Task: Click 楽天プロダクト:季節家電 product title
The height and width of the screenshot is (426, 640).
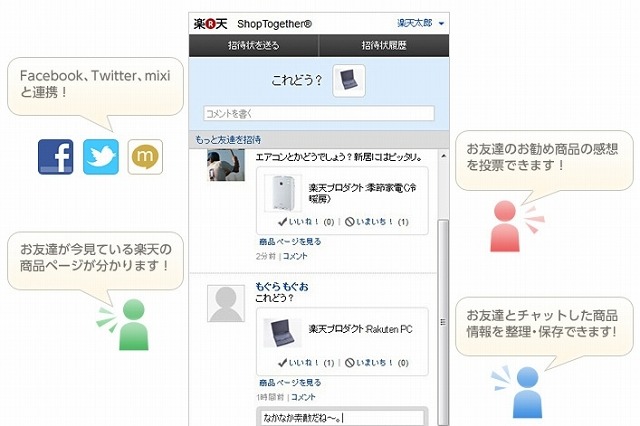Action: pos(362,193)
